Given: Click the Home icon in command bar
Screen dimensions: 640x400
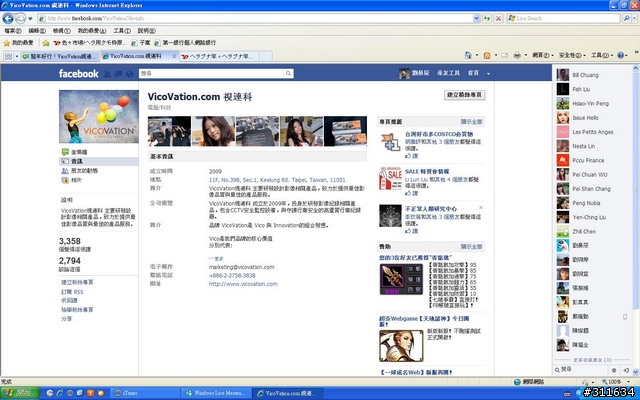Looking at the screenshot, I should 468,55.
